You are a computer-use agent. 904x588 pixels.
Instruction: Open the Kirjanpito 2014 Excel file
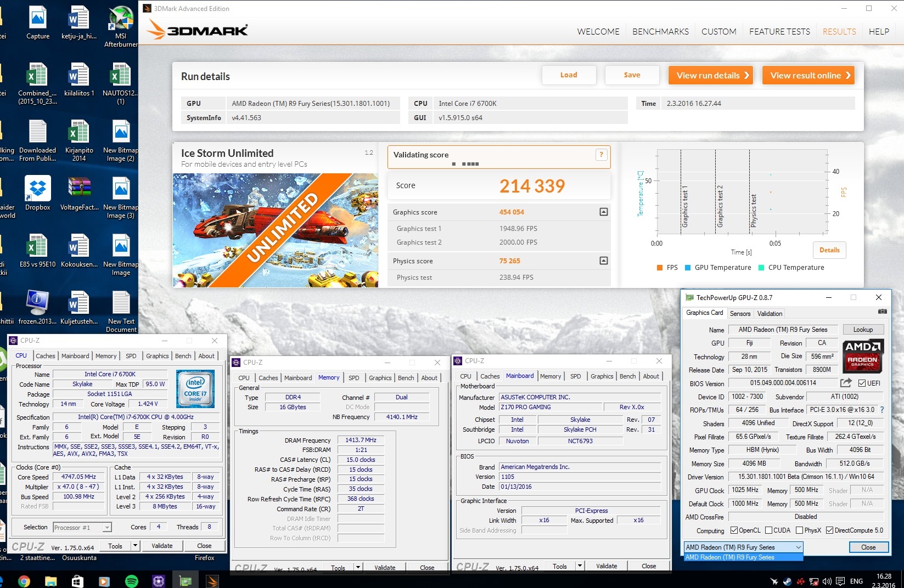tap(79, 140)
